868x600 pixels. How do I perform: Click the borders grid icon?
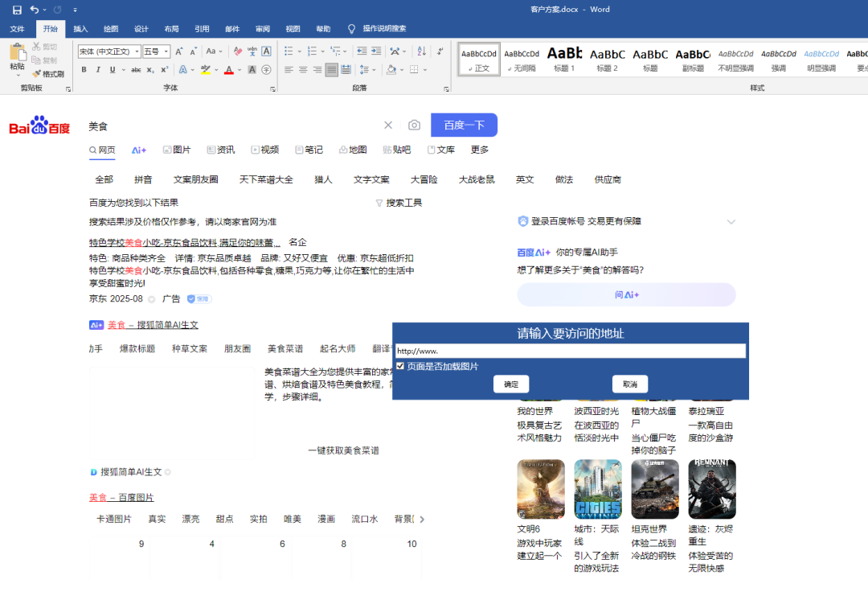(x=414, y=70)
